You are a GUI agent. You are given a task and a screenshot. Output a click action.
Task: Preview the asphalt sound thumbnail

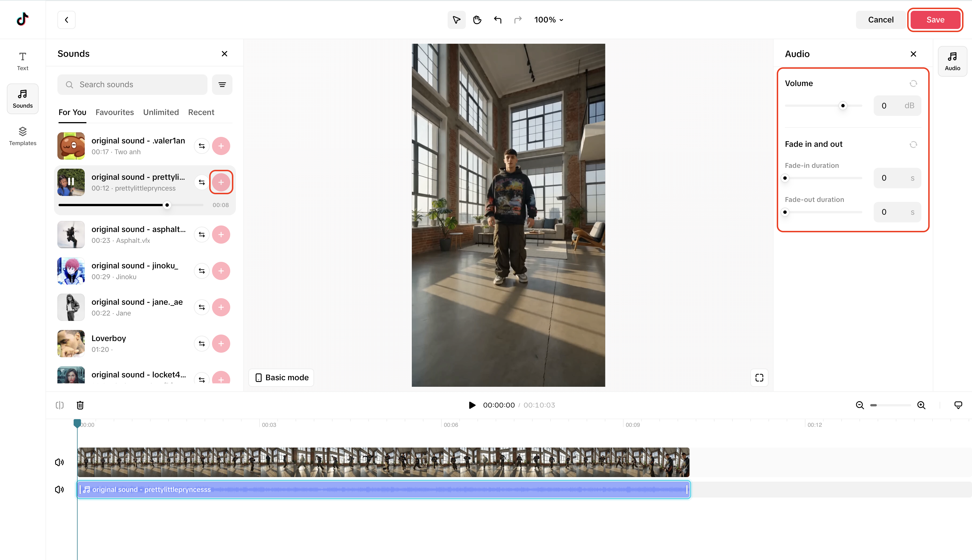tap(71, 235)
